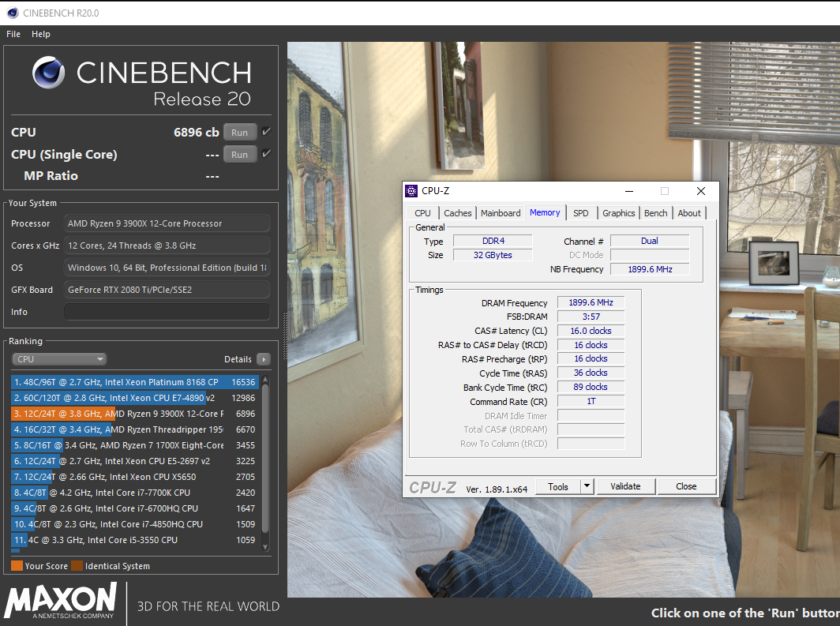The width and height of the screenshot is (840, 626).
Task: Switch to the SPD tab in CPU-Z
Action: pos(581,213)
